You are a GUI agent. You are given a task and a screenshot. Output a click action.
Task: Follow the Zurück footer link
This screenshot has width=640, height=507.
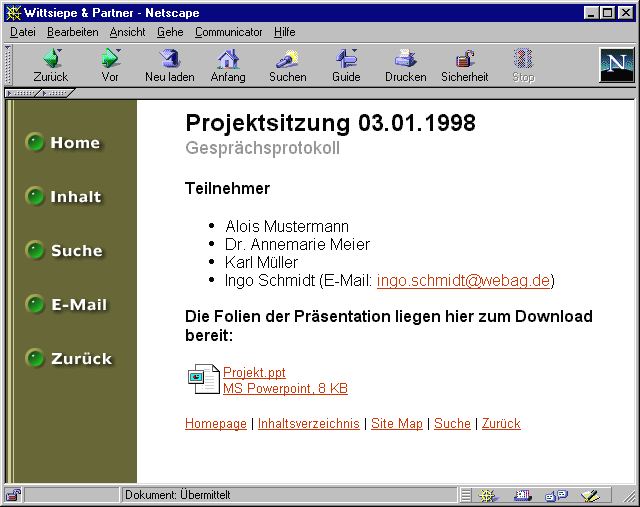(501, 423)
